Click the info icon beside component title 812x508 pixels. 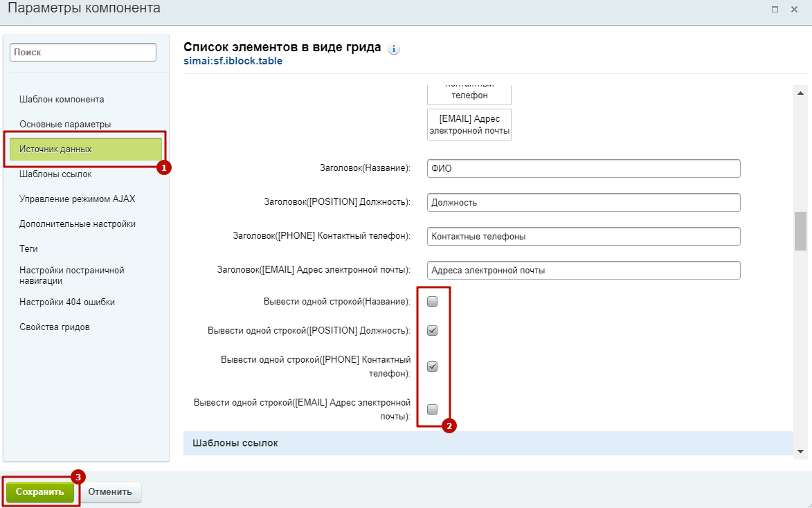click(x=394, y=49)
